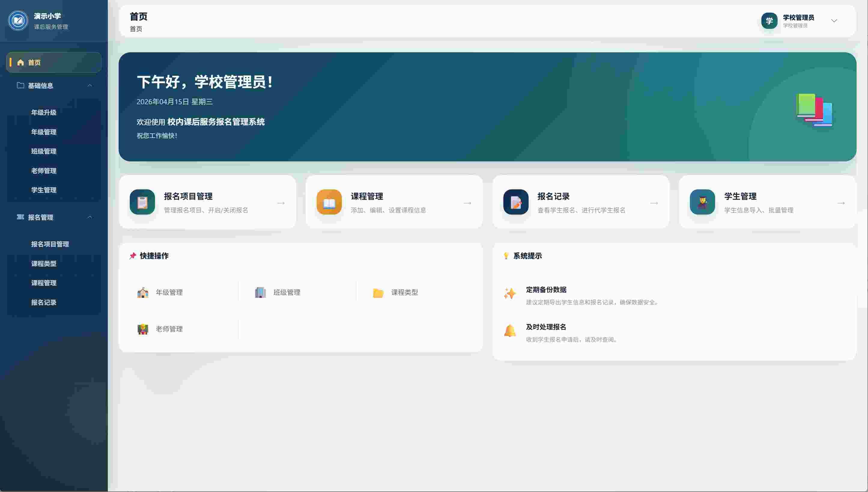Click 老师管理 quick action label

click(169, 329)
